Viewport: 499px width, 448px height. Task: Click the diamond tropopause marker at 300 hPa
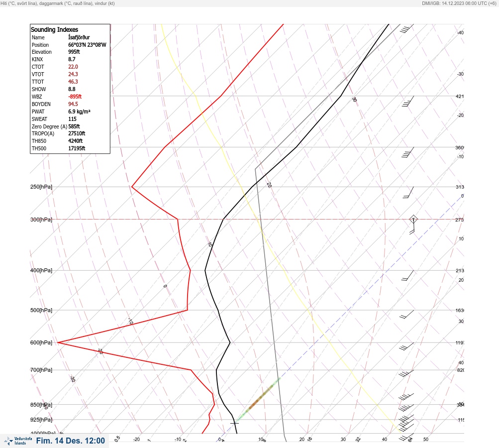coord(413,219)
